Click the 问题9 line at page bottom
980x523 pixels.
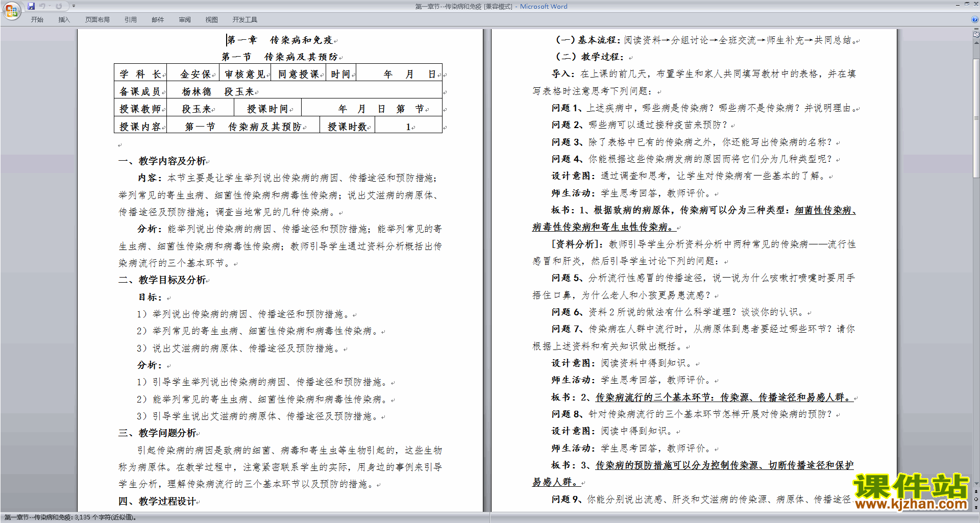[701, 499]
